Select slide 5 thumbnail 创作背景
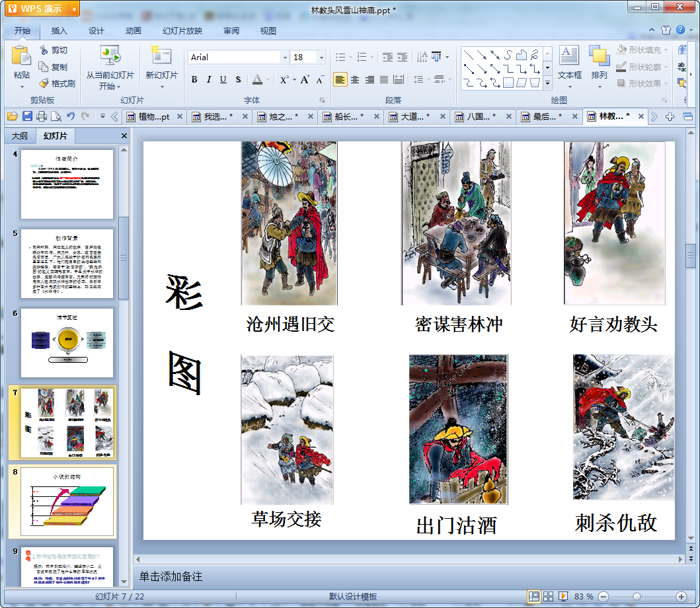The width and height of the screenshot is (700, 608). click(67, 264)
